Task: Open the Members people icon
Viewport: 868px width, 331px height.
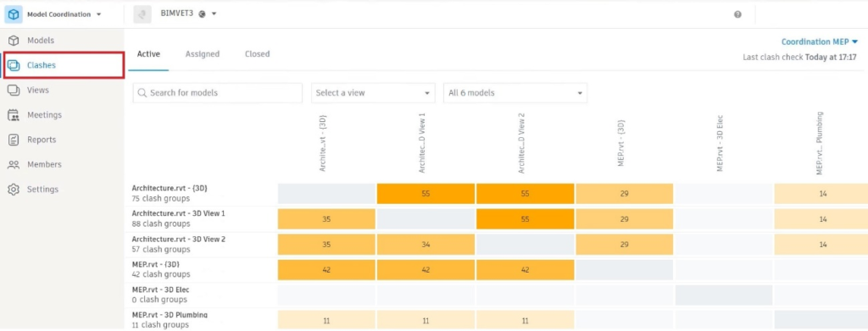Action: coord(14,165)
